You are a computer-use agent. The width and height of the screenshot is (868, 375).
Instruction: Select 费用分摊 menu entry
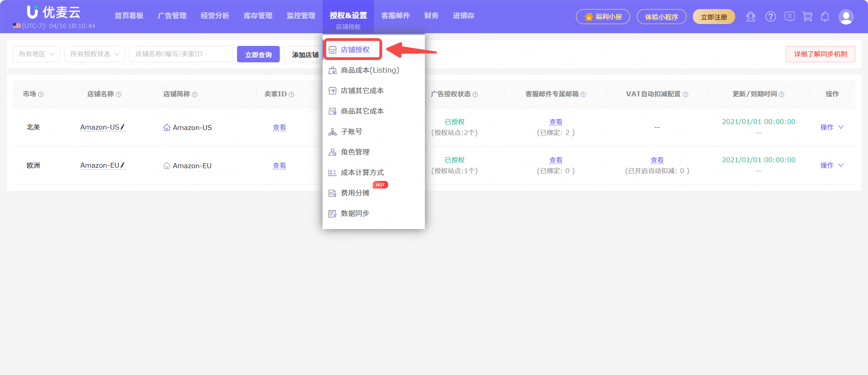(373, 193)
